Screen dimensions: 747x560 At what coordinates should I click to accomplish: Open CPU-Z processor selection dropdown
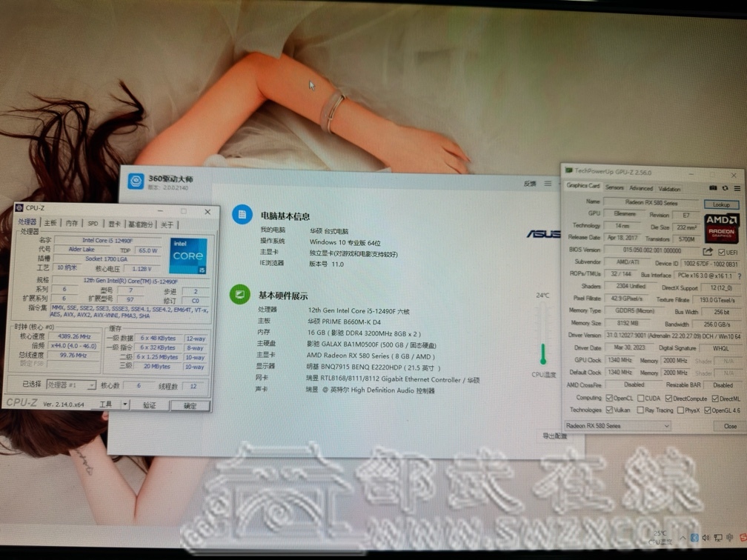click(x=92, y=385)
